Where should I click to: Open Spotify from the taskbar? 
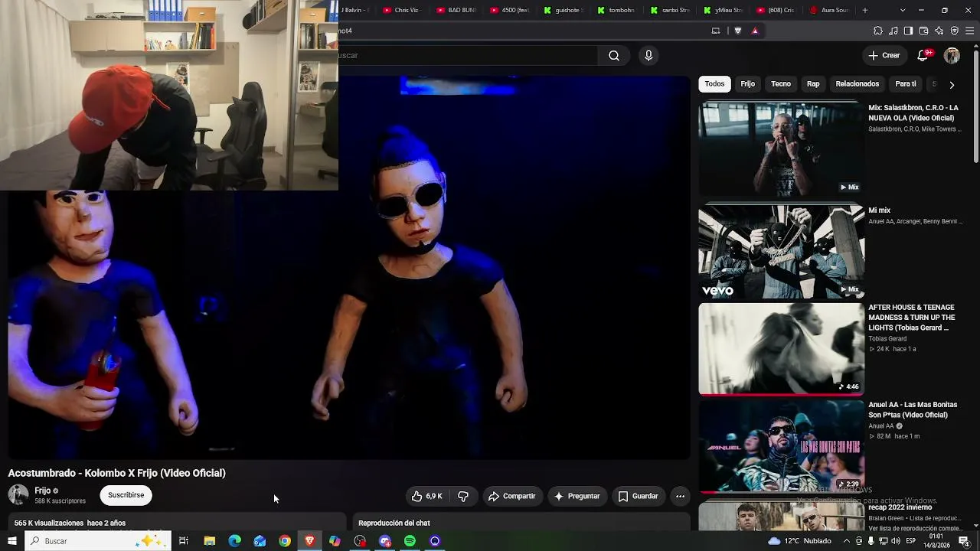(x=410, y=541)
